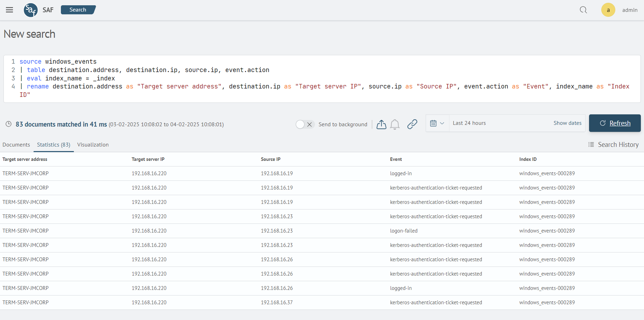Click the 83 documents matched summary text
This screenshot has width=644, height=320.
61,124
